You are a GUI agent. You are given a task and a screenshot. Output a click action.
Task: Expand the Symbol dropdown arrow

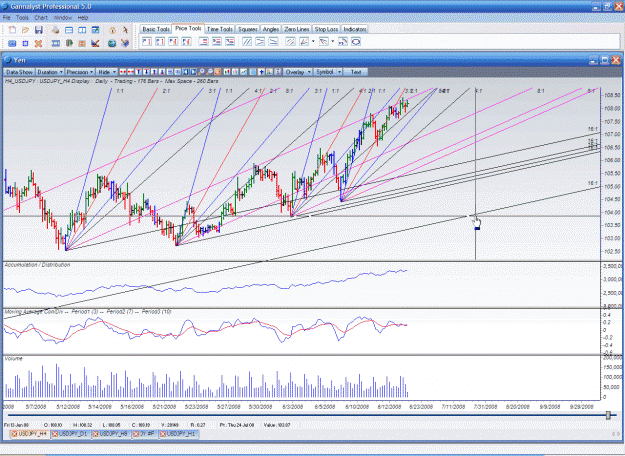(340, 72)
